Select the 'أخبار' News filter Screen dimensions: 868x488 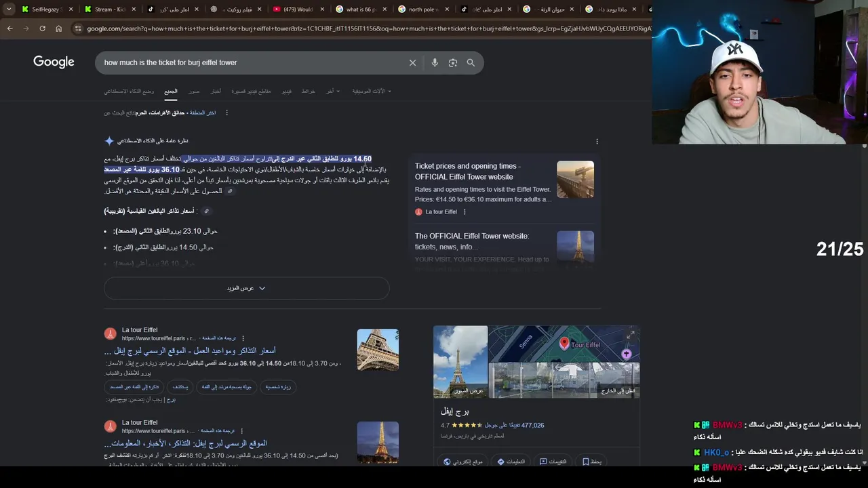coord(216,91)
